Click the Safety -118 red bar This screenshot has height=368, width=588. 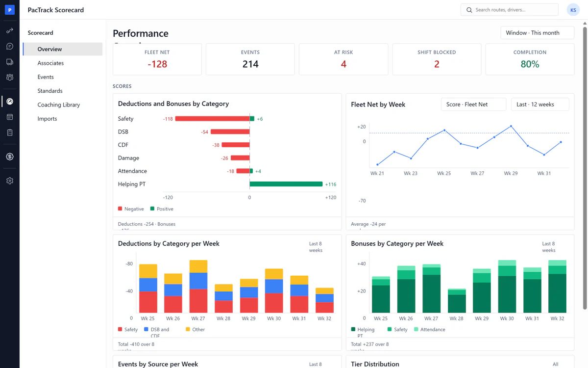[212, 119]
